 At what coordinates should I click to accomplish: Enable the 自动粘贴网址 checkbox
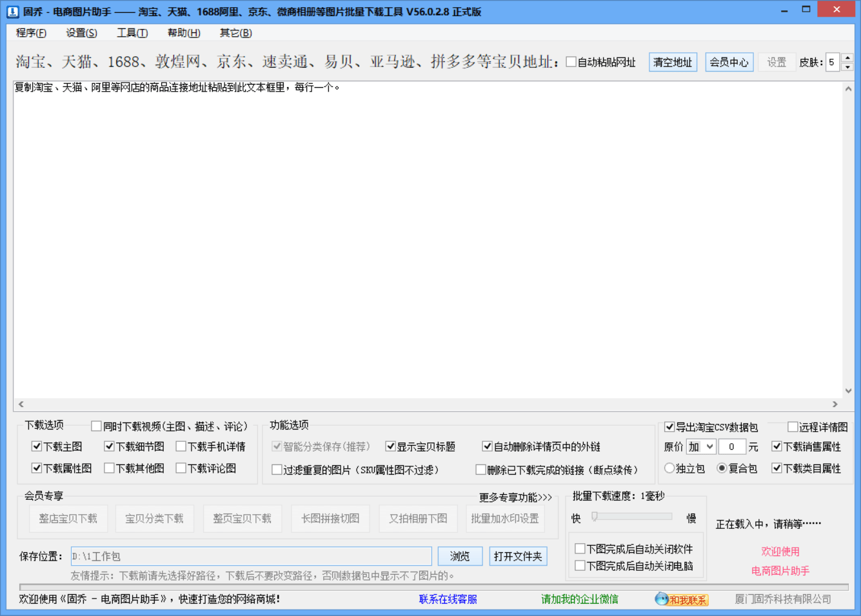coord(570,62)
